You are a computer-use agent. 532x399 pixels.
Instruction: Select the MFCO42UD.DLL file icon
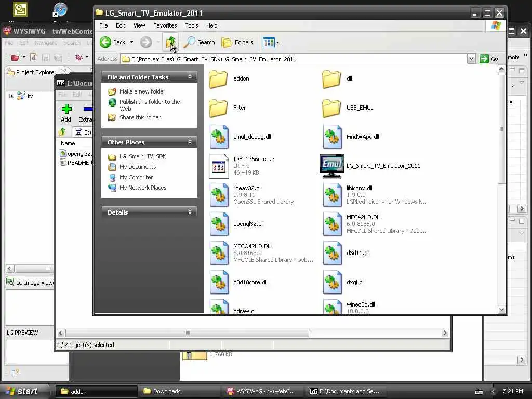pos(219,253)
